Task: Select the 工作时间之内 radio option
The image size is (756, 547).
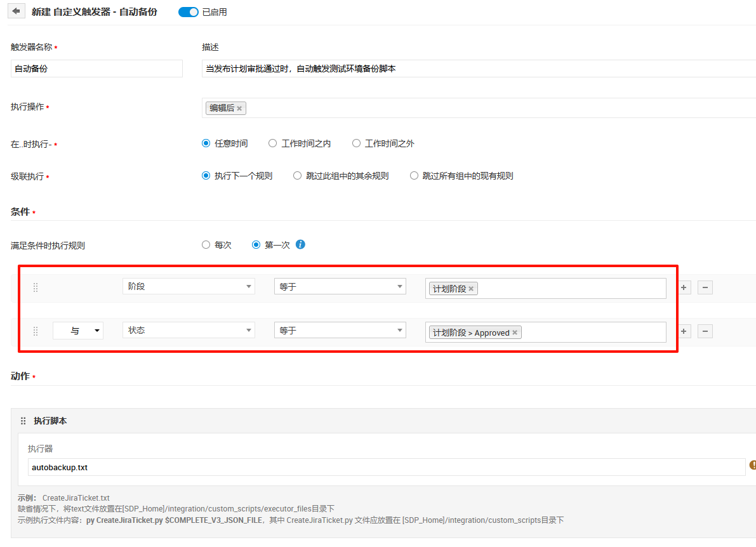Action: [273, 143]
